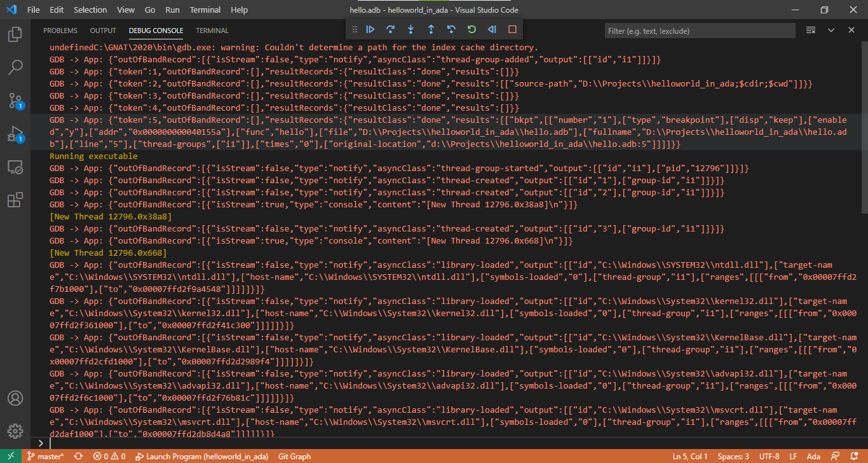Viewport: 868px width, 463px height.
Task: Open the Run and Debug sidebar view
Action: pyautogui.click(x=15, y=132)
